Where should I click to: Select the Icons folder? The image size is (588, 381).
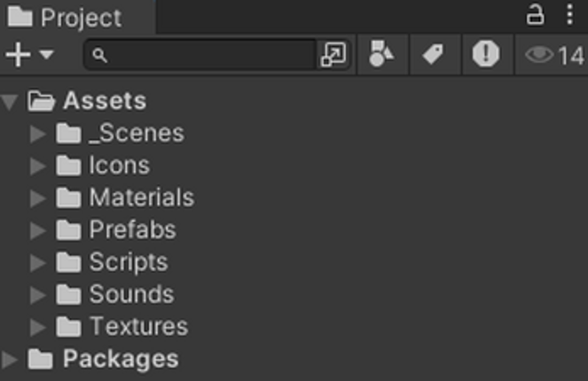click(x=119, y=166)
